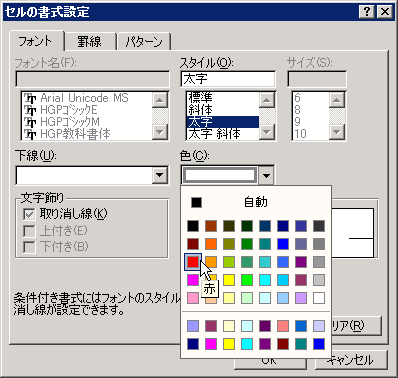This screenshot has width=398, height=378.
Task: Pick the lime green swatch
Action: pyautogui.click(x=229, y=262)
